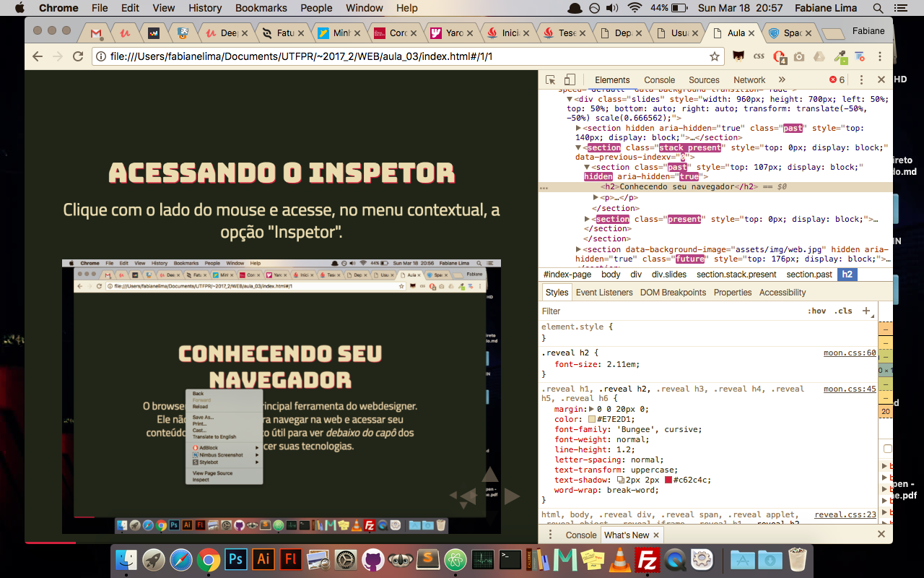
Task: Open the #c62c4c text-shadow color swatch
Action: click(668, 480)
